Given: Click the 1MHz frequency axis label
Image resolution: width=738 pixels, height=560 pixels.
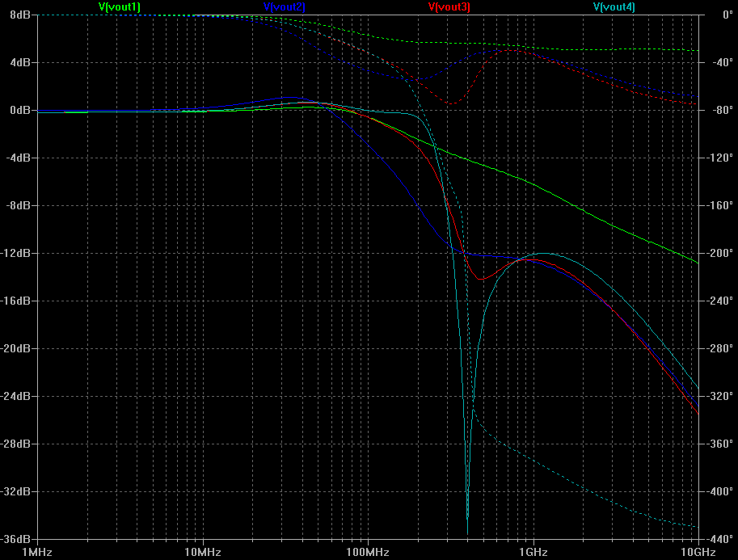Looking at the screenshot, I should pyautogui.click(x=36, y=552).
